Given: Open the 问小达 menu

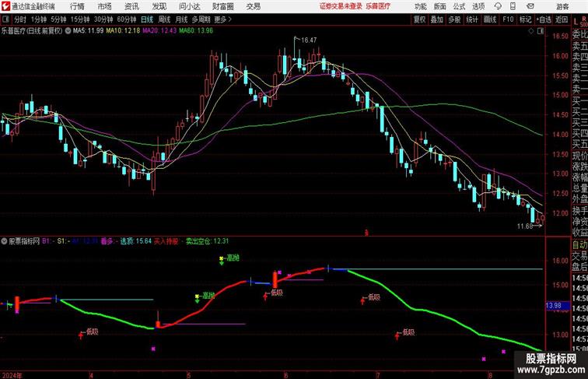Looking at the screenshot, I should point(189,6).
